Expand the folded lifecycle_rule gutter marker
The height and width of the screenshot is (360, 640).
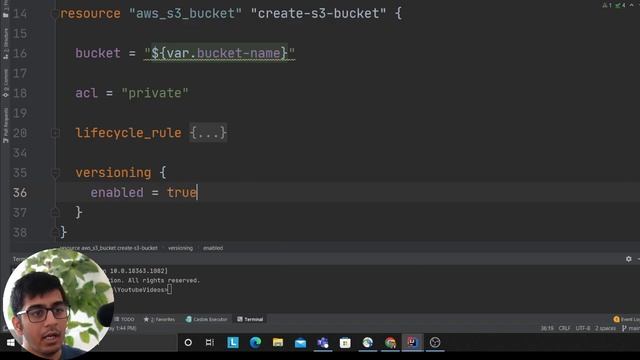(55, 133)
